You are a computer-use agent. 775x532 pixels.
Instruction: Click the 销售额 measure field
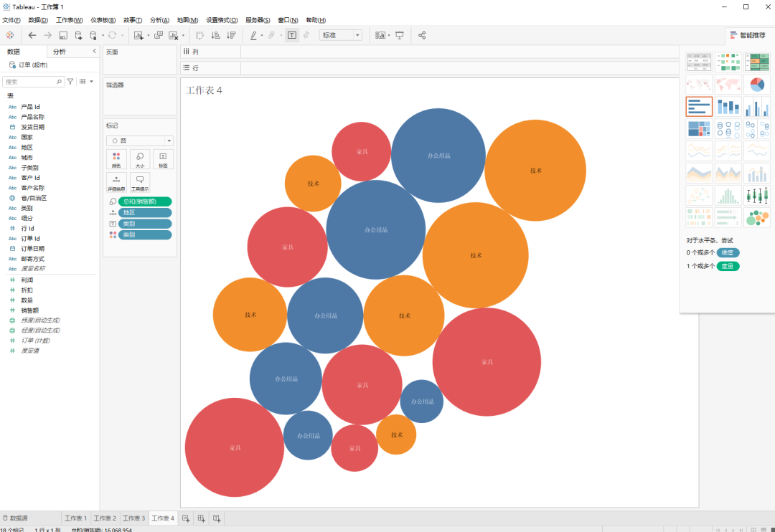click(x=29, y=310)
